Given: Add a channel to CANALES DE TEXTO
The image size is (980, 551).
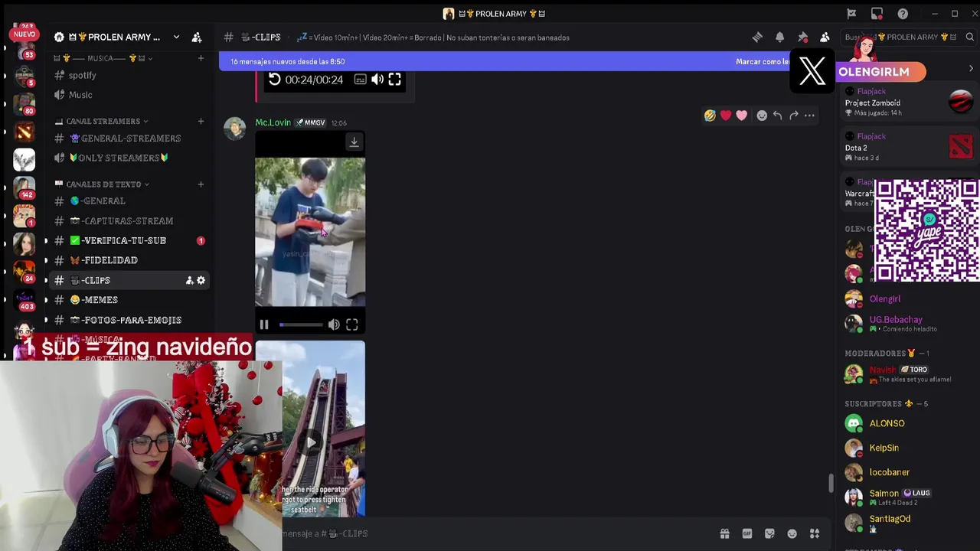Looking at the screenshot, I should [201, 184].
